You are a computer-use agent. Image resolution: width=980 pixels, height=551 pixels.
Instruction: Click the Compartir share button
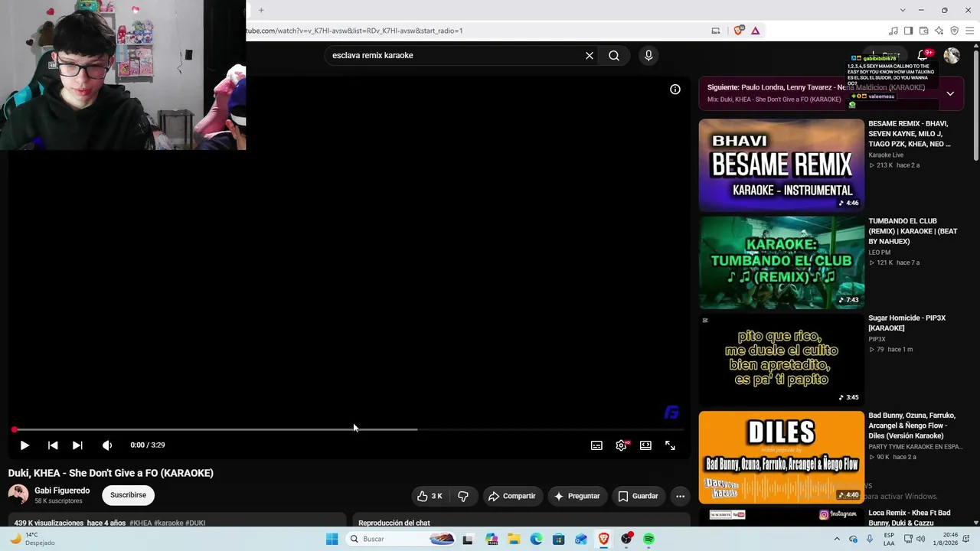click(x=511, y=496)
